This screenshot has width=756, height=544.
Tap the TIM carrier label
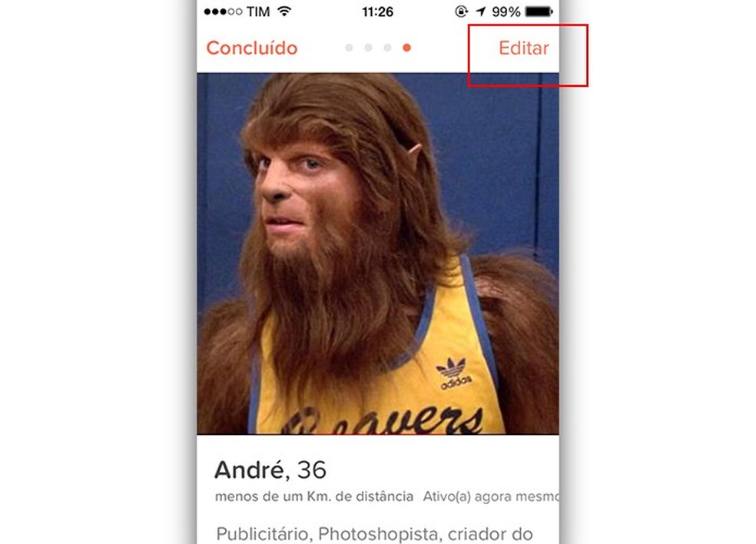tap(258, 12)
